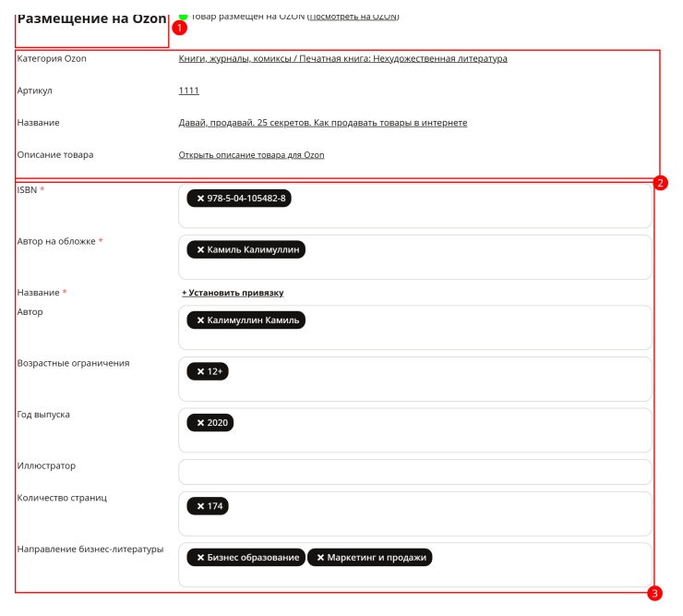Image resolution: width=683 pixels, height=616 pixels.
Task: Remove the Калимуллин Камиль author tag
Action: click(200, 320)
